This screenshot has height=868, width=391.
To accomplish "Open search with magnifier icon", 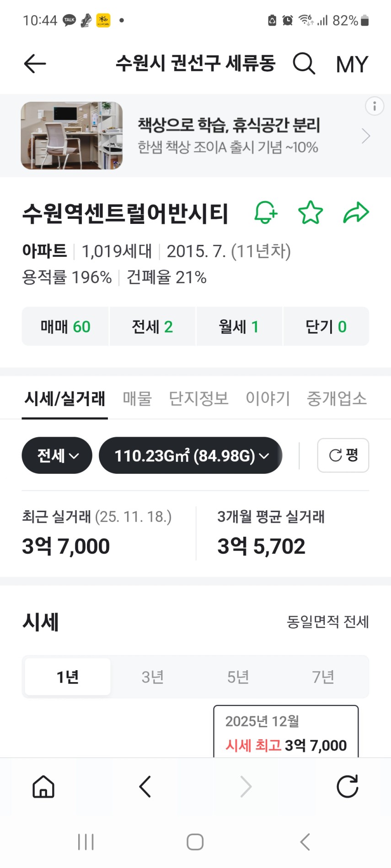I will point(304,64).
